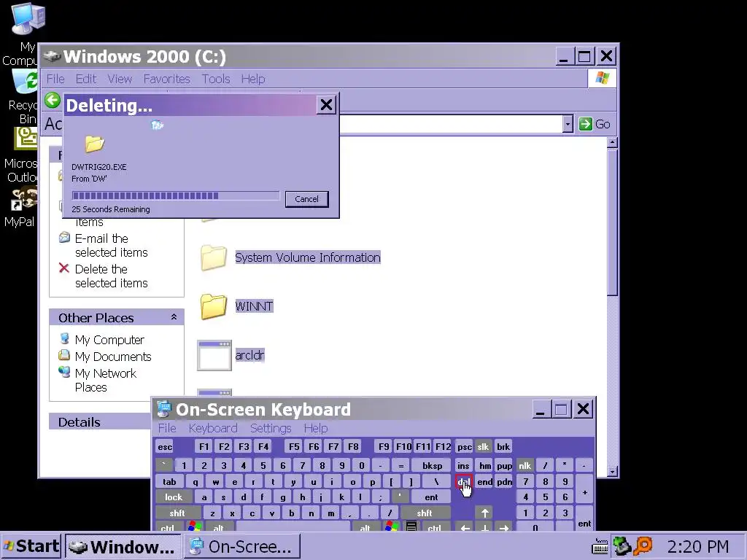Image resolution: width=747 pixels, height=560 pixels.
Task: Click the right arrow key on keyboard
Action: (504, 528)
